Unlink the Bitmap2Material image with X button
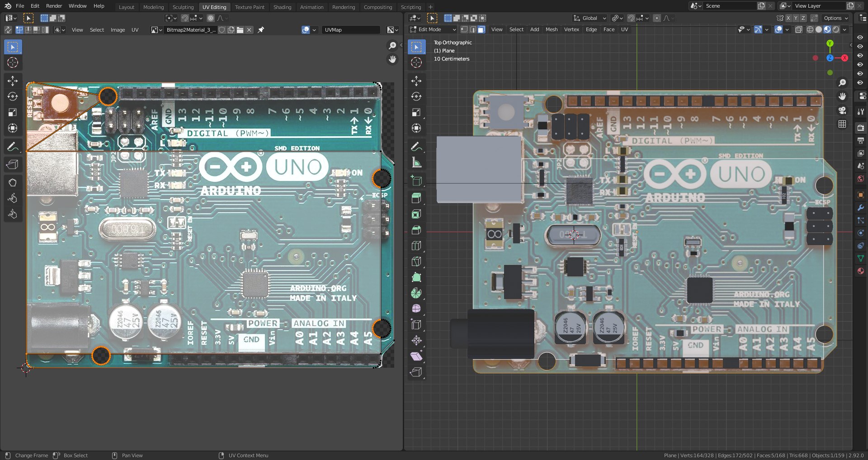This screenshot has width=868, height=460. (x=249, y=30)
